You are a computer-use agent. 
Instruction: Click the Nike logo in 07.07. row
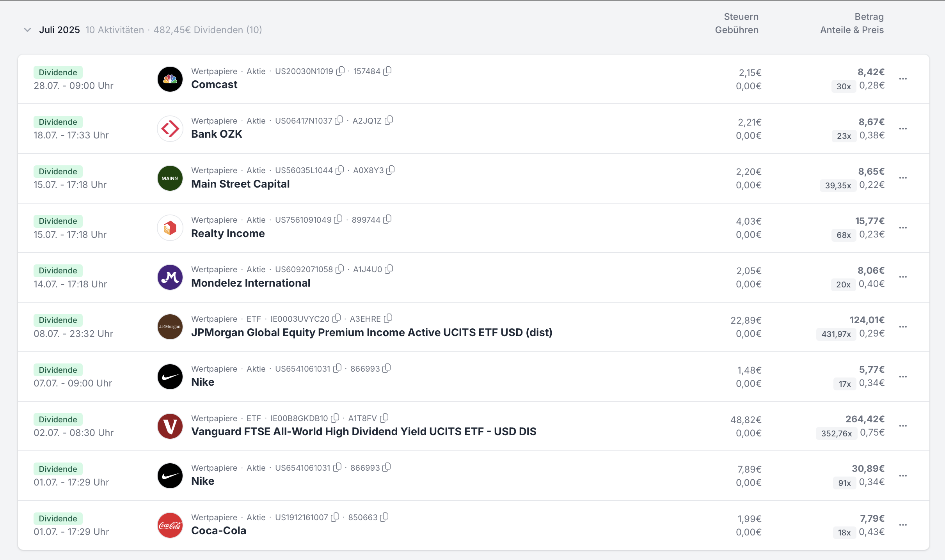tap(170, 377)
